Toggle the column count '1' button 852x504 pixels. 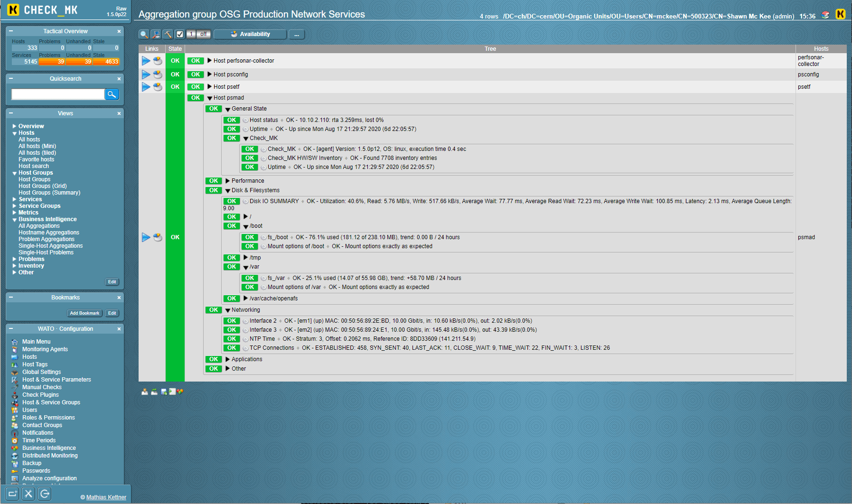(x=191, y=34)
